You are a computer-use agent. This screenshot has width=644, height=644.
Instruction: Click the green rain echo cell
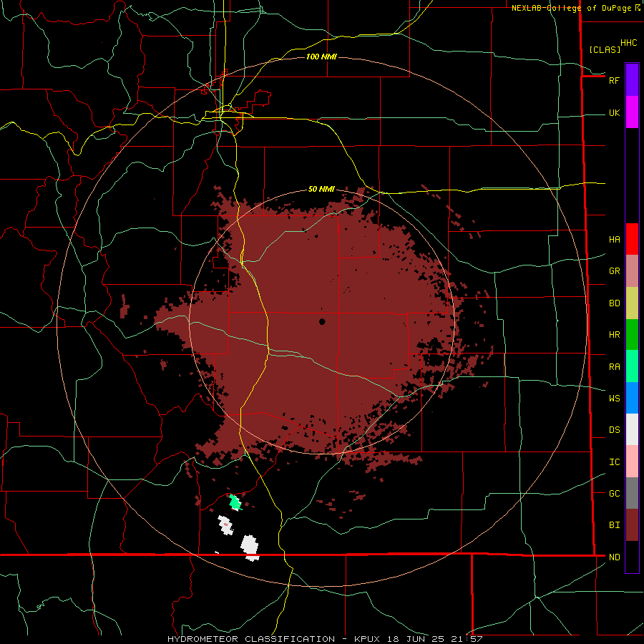click(x=235, y=502)
